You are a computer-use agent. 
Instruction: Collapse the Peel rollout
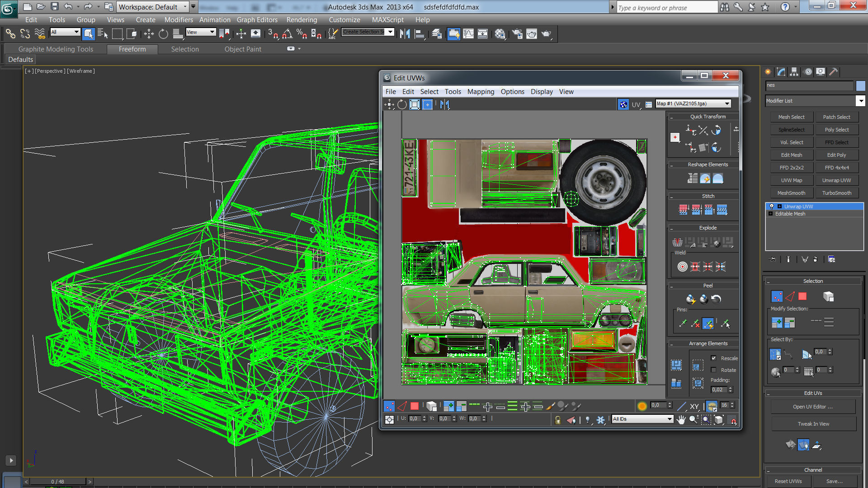671,286
